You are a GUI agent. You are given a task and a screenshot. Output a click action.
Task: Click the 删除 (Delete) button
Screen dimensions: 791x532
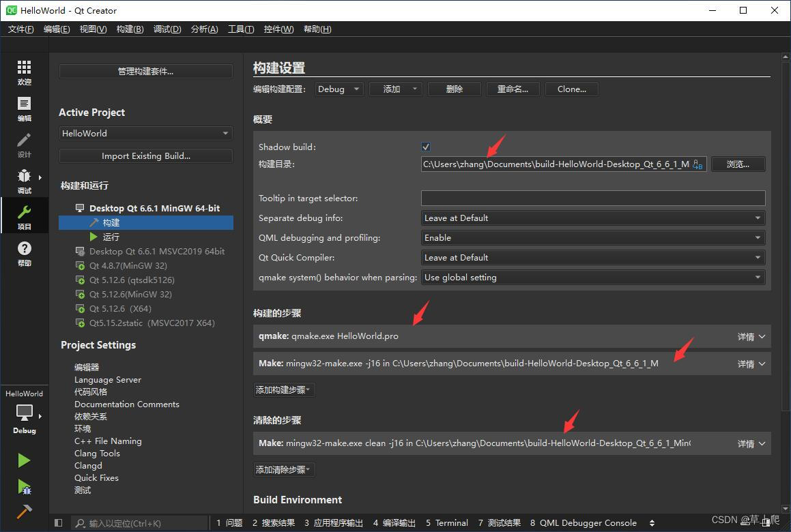[454, 89]
